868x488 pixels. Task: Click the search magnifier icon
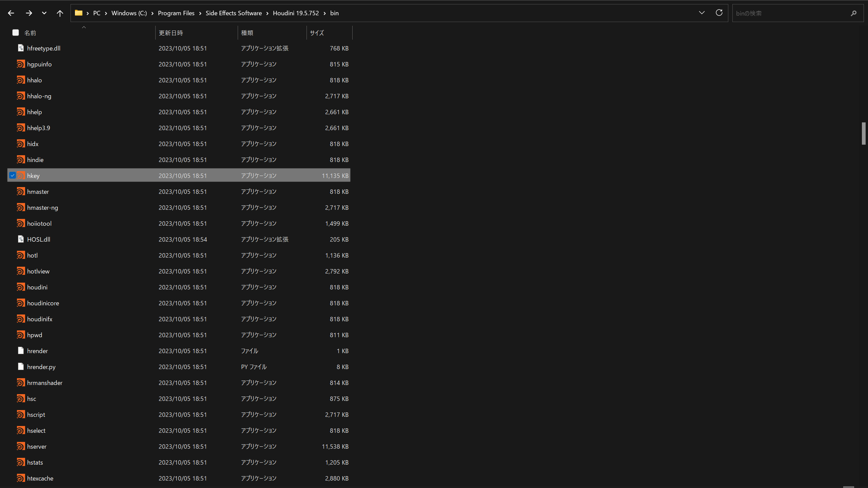click(x=853, y=13)
